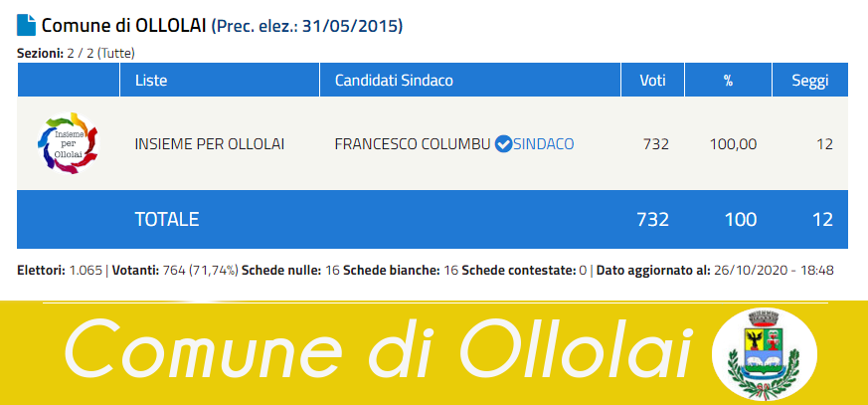868x405 pixels.
Task: Open the Insieme per Ollolai list logo
Action: [68, 143]
